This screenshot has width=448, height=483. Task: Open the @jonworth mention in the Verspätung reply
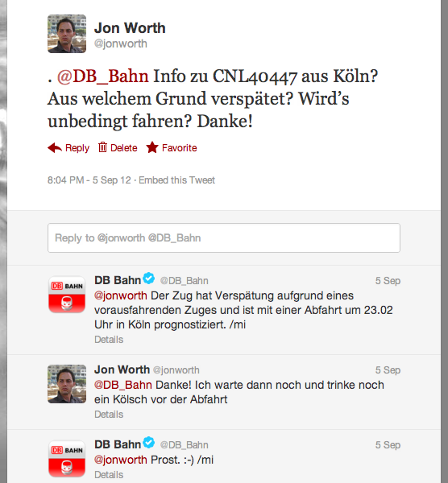tap(121, 295)
